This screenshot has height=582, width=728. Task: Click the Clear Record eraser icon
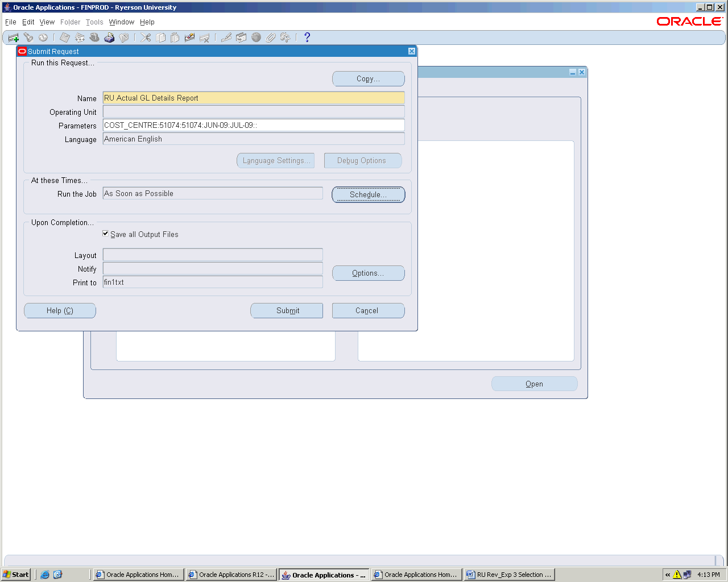click(x=189, y=38)
